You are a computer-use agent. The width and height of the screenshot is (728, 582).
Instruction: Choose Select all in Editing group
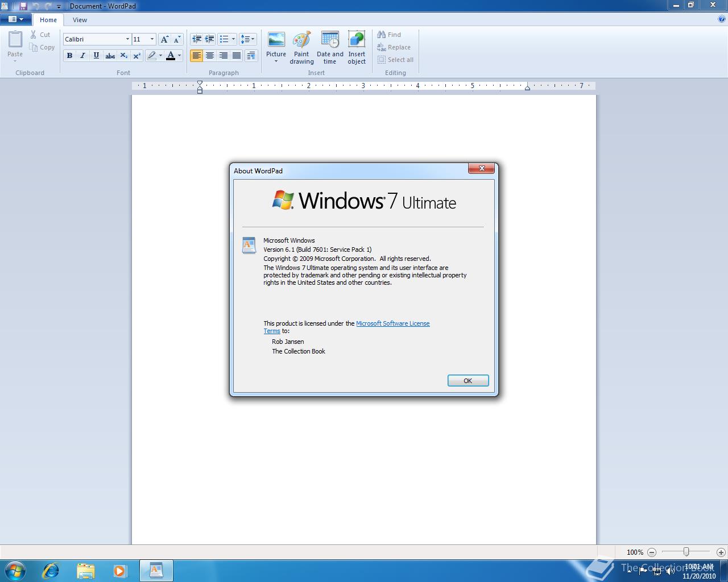[x=395, y=60]
